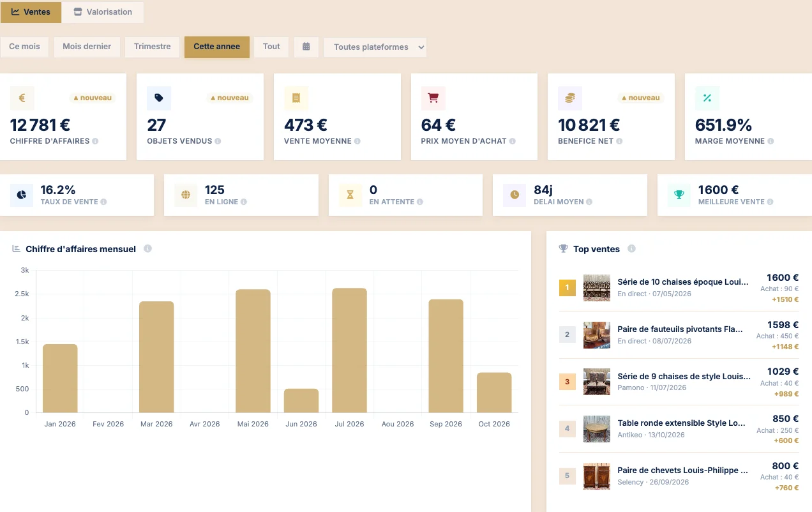Open the calendar date picker
Viewport: 812px width, 512px height.
306,47
